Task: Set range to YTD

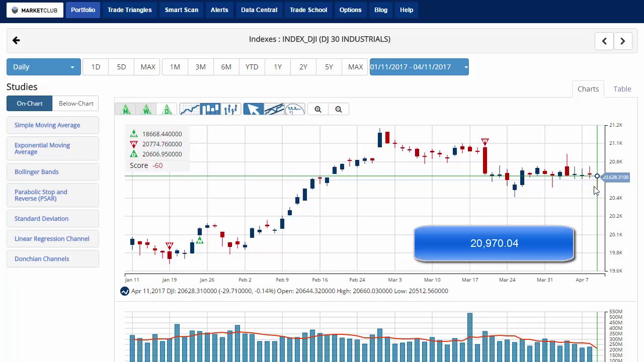Action: (x=252, y=67)
